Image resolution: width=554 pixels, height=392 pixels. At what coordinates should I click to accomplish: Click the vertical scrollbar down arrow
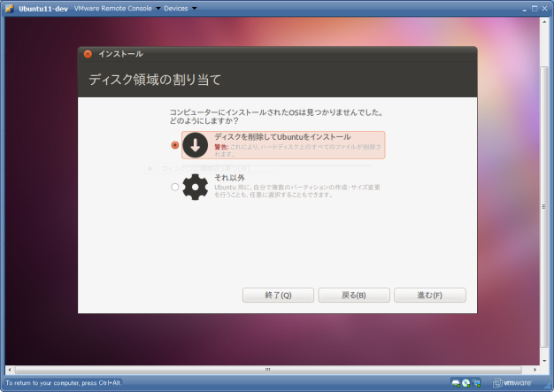pos(544,361)
